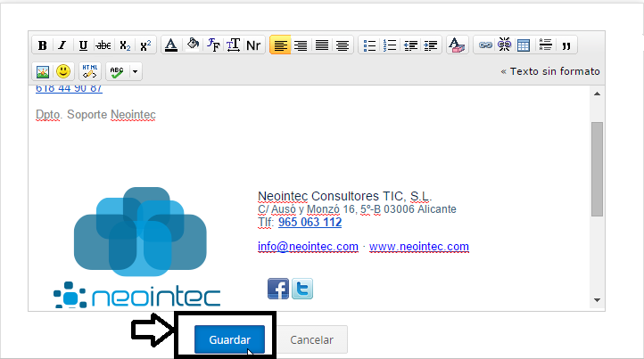Click the 965 063 112 phone link

[x=310, y=223]
